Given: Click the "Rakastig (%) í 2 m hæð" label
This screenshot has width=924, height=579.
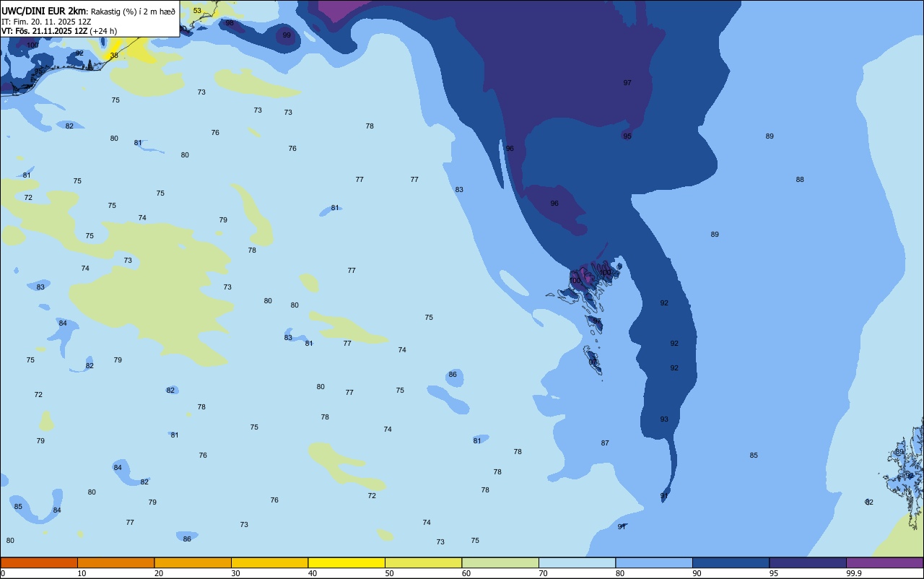Looking at the screenshot, I should (133, 11).
